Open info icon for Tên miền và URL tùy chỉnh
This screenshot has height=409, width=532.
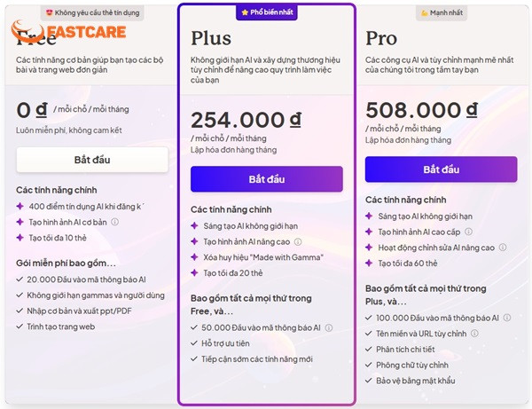click(x=474, y=334)
